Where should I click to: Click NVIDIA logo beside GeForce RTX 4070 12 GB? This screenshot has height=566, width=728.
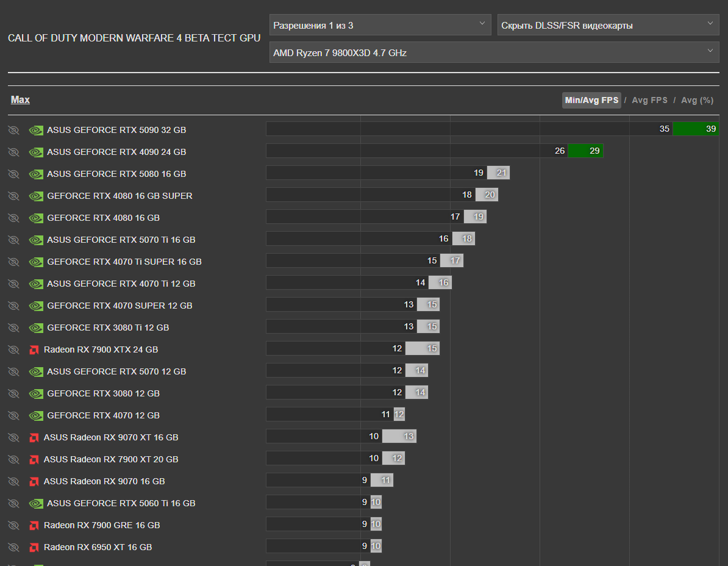(36, 416)
